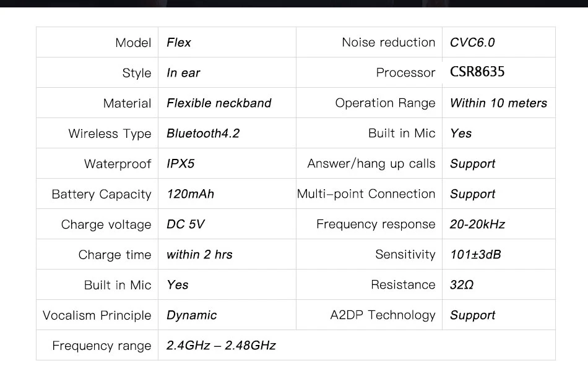Select the DC 5V charge voltage
Viewport: 588px width, 366px height.
185,224
